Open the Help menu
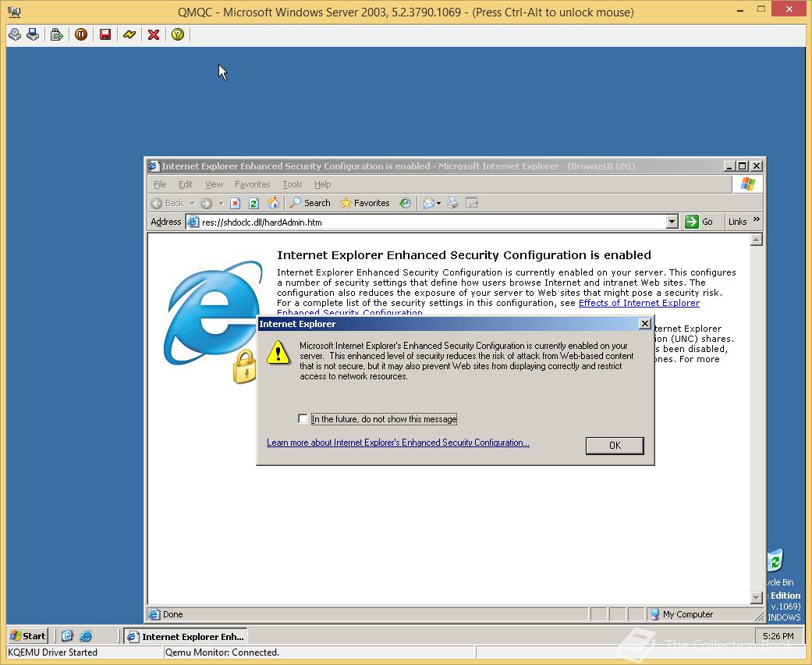The height and width of the screenshot is (665, 812). pos(322,184)
